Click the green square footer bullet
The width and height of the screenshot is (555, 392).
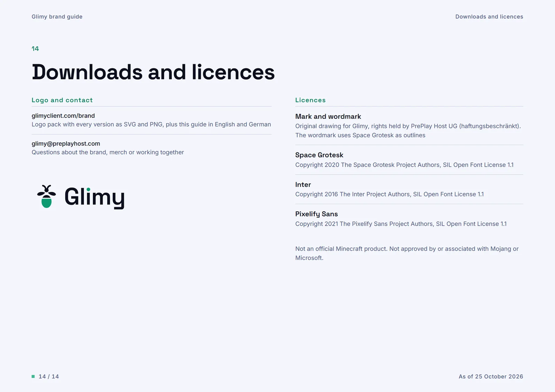click(33, 376)
